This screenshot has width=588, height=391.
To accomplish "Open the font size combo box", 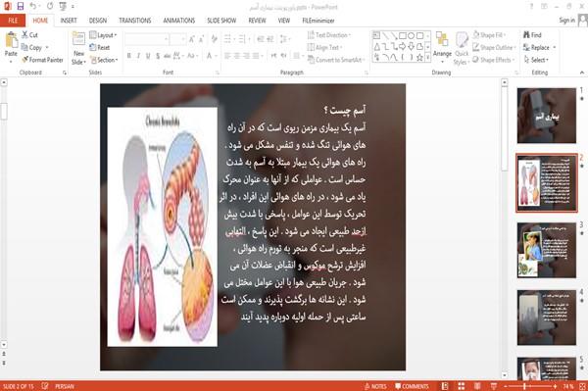I will pos(177,39).
